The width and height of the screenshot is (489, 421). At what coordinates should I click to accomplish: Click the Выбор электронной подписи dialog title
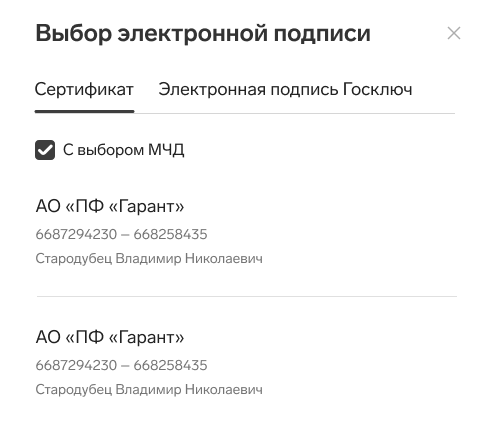point(203,34)
